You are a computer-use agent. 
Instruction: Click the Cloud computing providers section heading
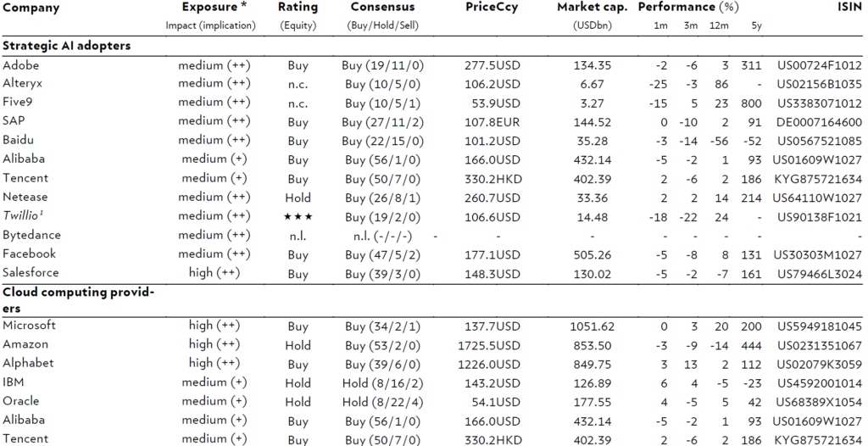(x=78, y=300)
